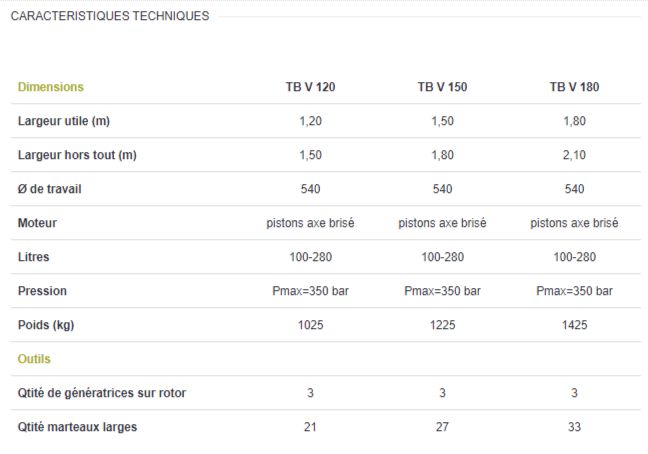Click the Outils section header
Screen dimensions: 648x454
(x=34, y=358)
